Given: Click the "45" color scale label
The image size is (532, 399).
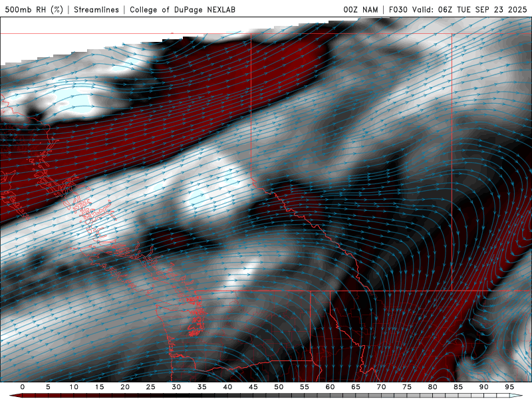Looking at the screenshot, I should coord(253,387).
